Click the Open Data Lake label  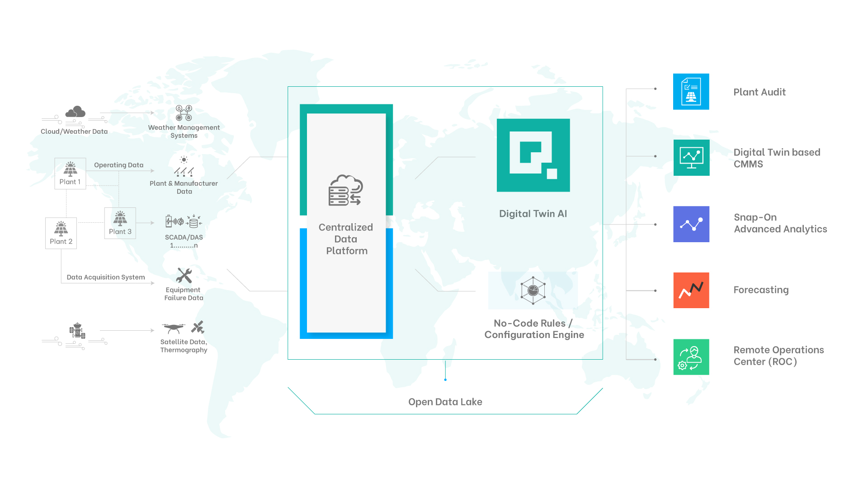[x=445, y=402]
